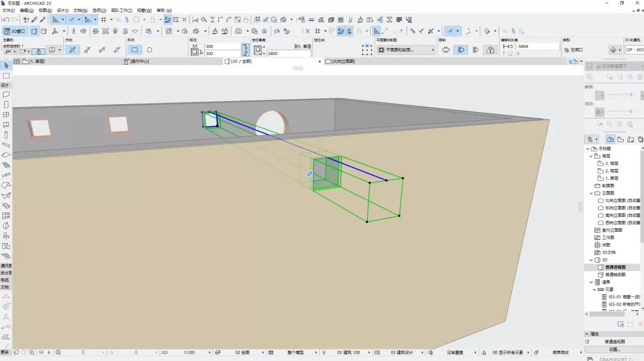Choose the rectangular opening shape
The width and height of the screenshot is (644, 361).
[x=135, y=50]
